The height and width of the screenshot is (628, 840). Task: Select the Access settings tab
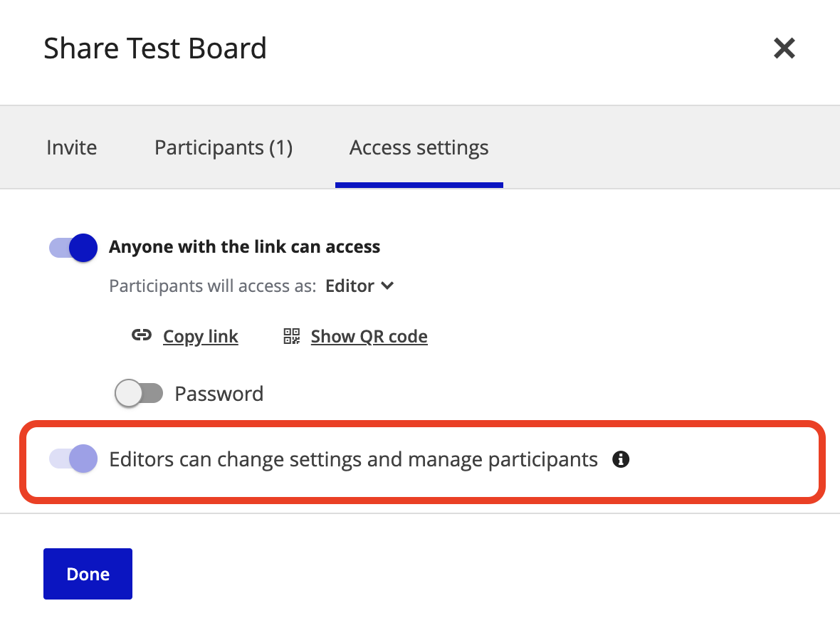(x=419, y=147)
